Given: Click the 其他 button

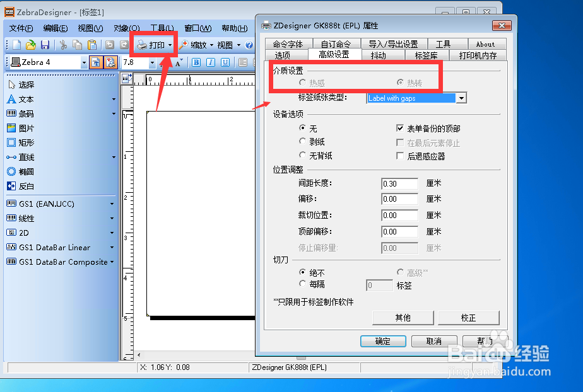Looking at the screenshot, I should (403, 318).
